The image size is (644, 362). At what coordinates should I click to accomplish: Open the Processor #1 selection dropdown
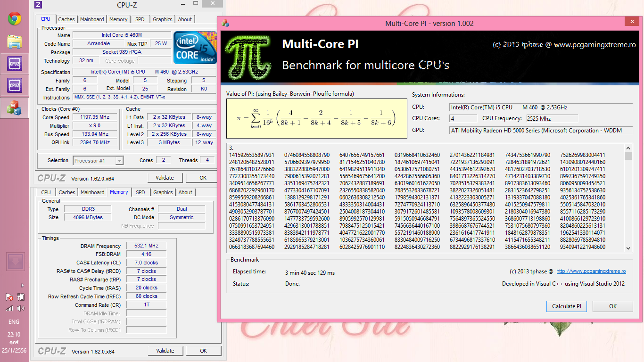tap(99, 161)
